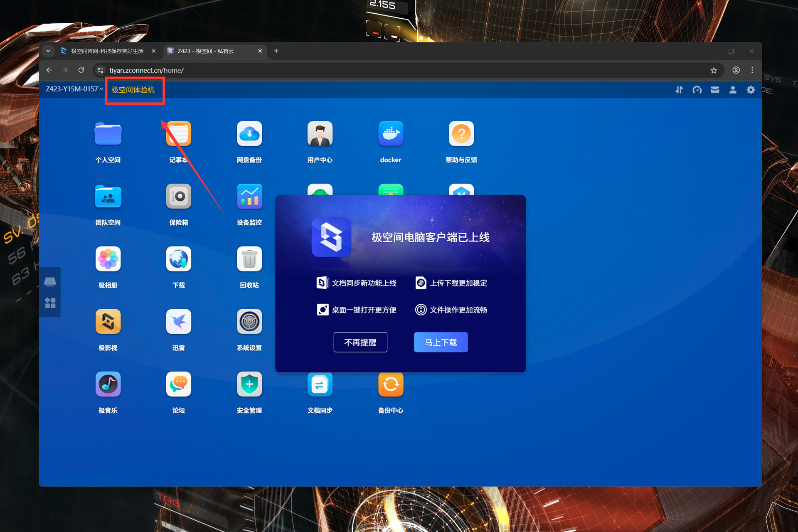Open the 回收站 recycle bin
This screenshot has width=798, height=532.
pos(249,259)
